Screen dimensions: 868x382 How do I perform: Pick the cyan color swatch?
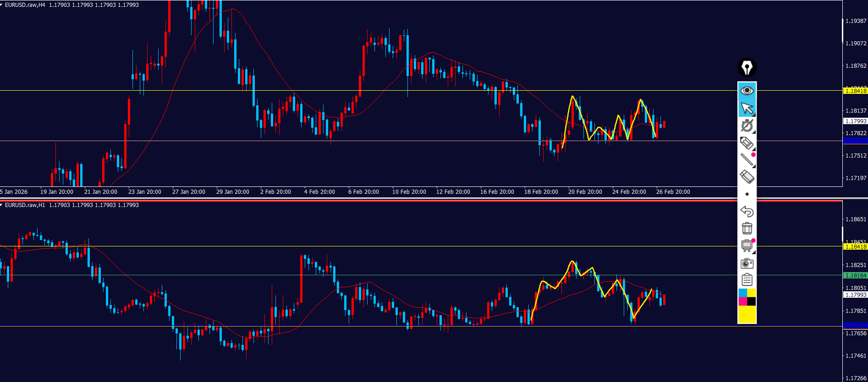coord(742,293)
